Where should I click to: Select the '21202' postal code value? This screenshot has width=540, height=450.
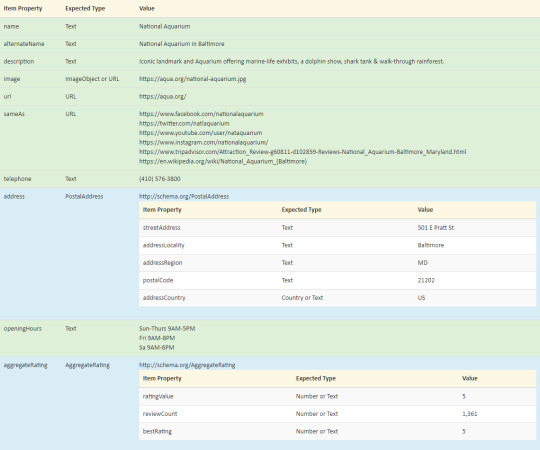tap(426, 280)
